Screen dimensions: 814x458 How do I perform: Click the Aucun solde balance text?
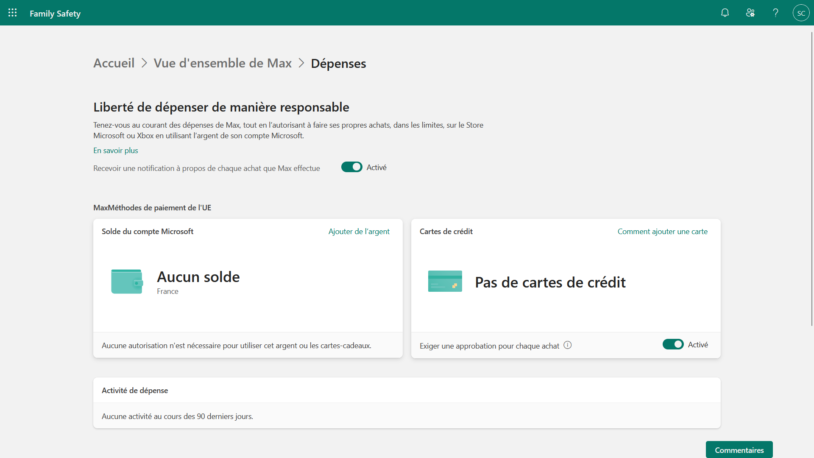198,277
